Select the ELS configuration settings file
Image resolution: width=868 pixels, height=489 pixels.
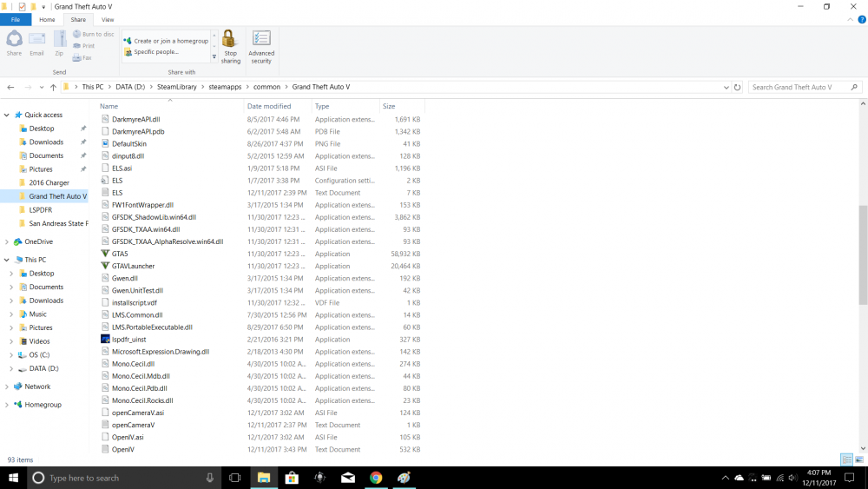click(x=117, y=181)
